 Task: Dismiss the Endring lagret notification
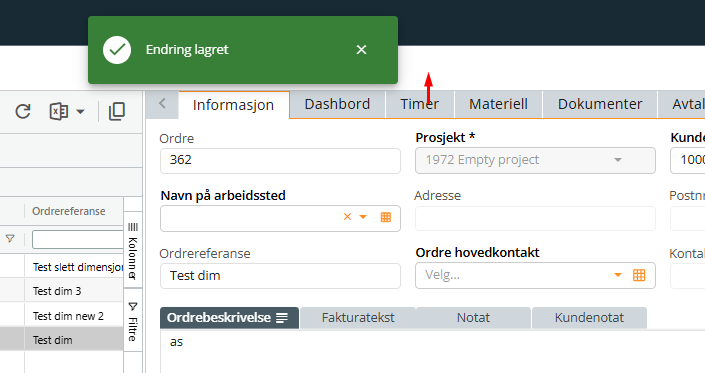[x=361, y=50]
